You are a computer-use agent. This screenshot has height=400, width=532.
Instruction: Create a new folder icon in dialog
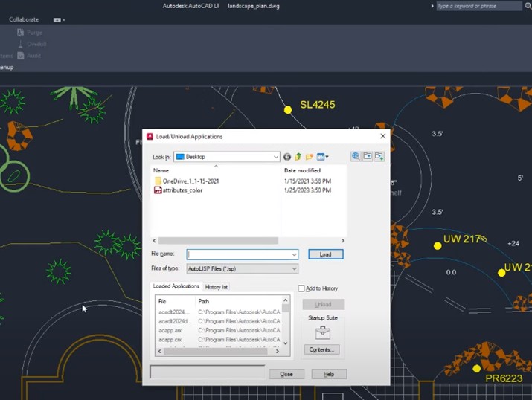click(309, 157)
